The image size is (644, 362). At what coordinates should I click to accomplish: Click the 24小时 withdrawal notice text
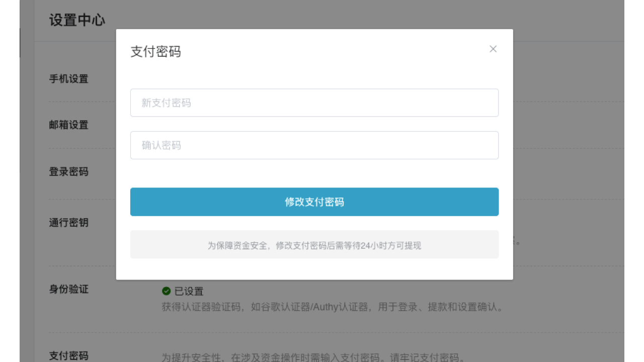(x=314, y=246)
